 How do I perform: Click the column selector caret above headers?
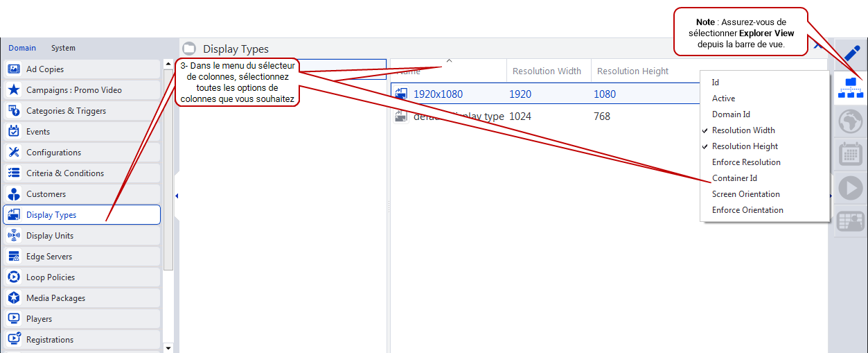(449, 61)
